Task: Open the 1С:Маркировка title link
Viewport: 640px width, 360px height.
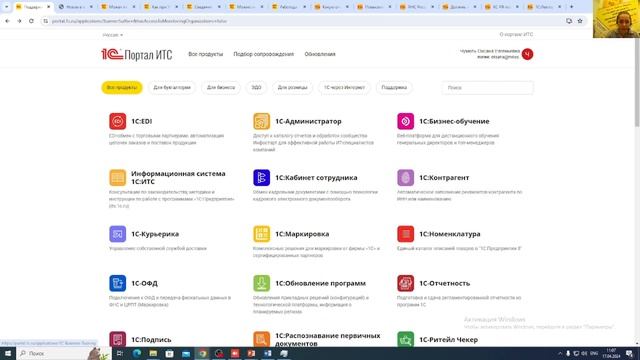Action: [x=302, y=234]
